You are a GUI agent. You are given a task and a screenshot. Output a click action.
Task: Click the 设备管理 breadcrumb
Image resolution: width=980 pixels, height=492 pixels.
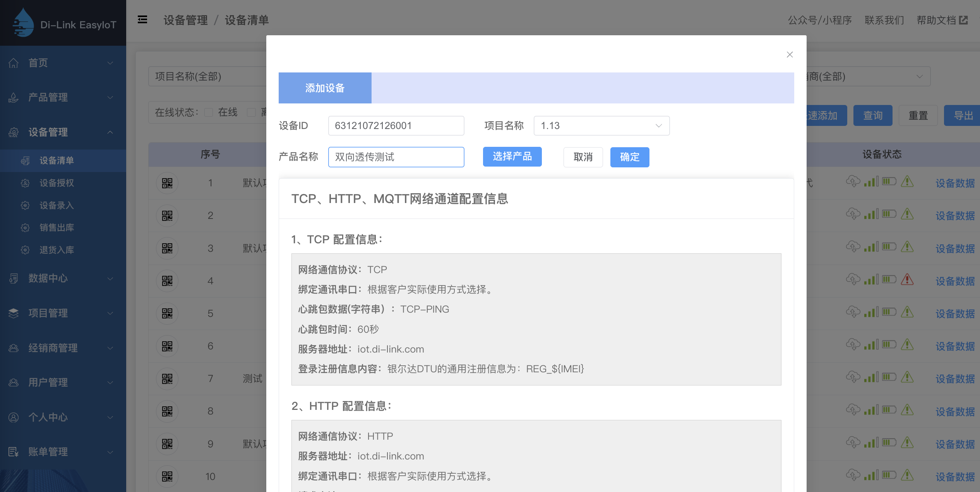[x=185, y=20]
